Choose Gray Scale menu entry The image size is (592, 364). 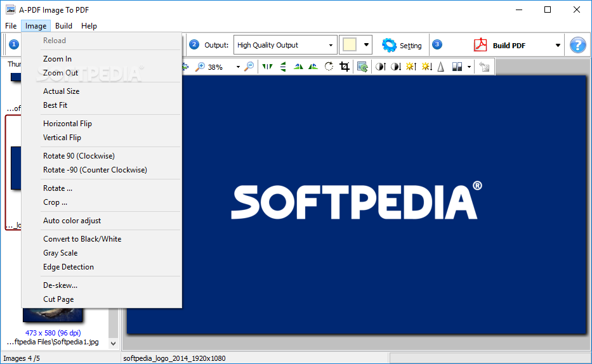pyautogui.click(x=102, y=253)
